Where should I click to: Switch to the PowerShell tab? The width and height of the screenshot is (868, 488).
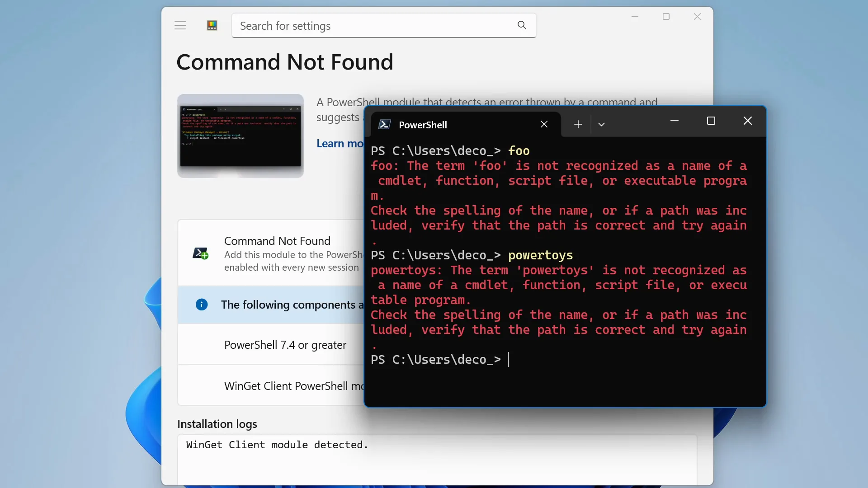(x=466, y=124)
